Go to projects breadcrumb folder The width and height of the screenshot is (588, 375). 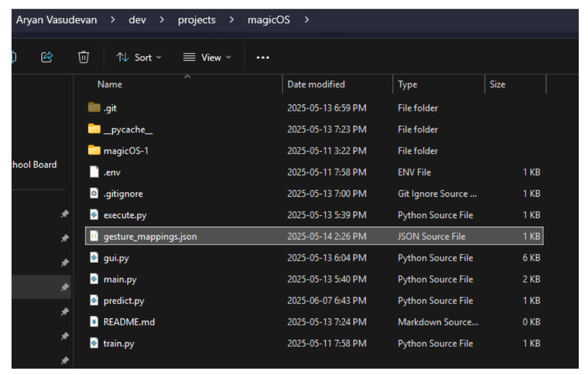click(196, 20)
